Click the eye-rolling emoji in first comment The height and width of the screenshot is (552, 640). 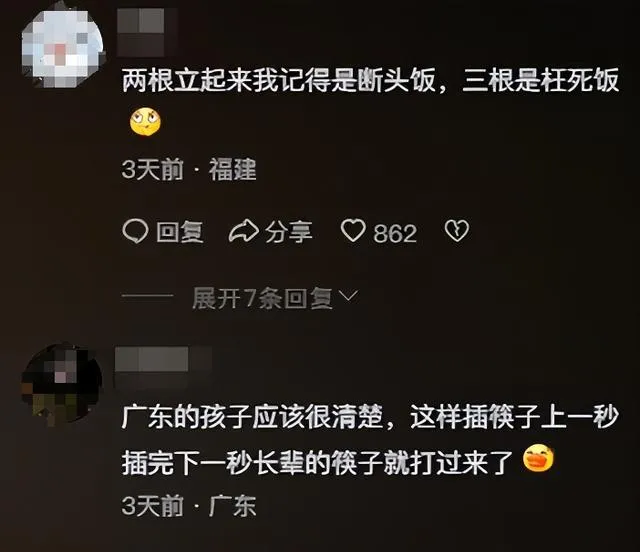[145, 122]
